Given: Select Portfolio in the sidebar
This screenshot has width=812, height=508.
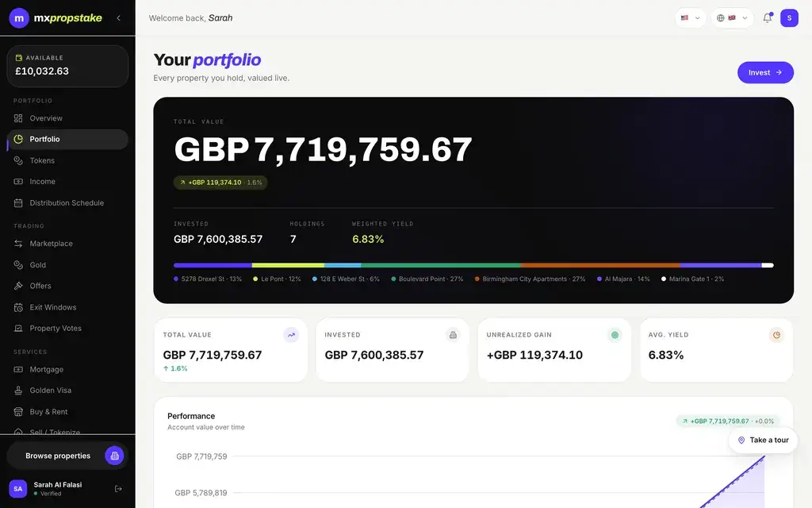Looking at the screenshot, I should (67, 140).
